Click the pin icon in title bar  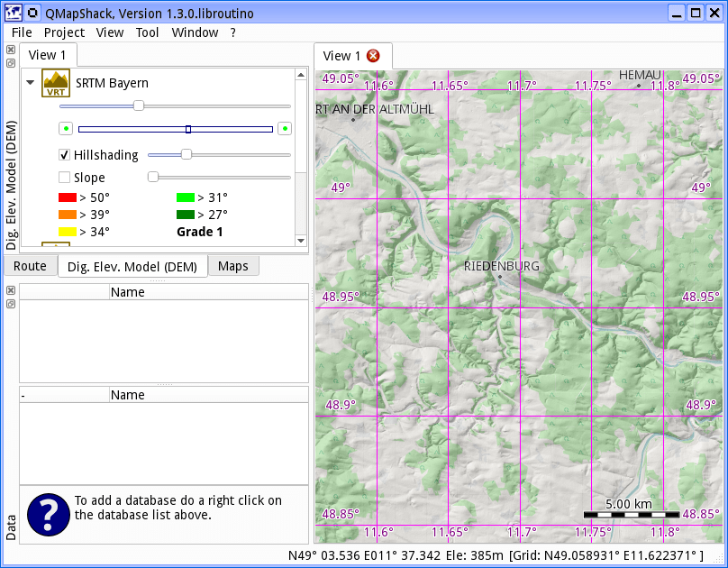pos(32,13)
